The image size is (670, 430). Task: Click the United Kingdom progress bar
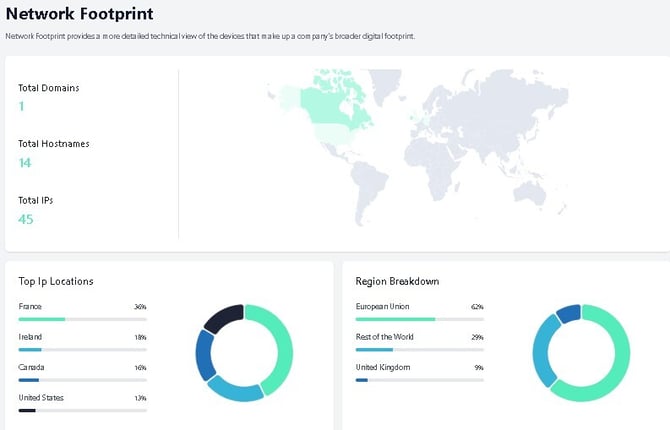tap(419, 380)
